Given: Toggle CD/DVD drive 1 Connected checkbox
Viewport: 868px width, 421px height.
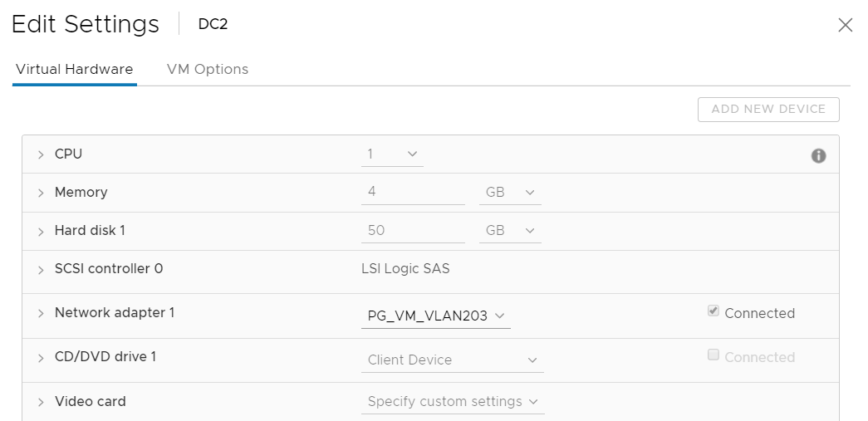Looking at the screenshot, I should [713, 355].
